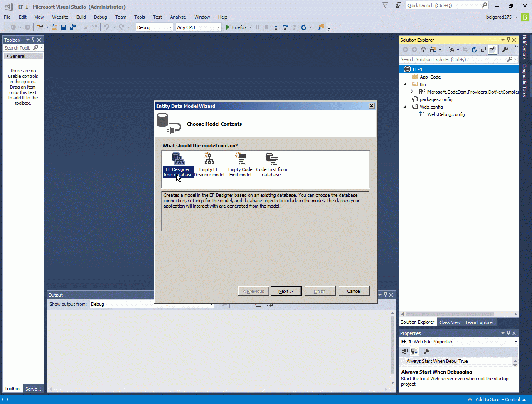Open Diagnostic Tools side tab
Viewport: 532px width, 404px height.
coord(525,80)
